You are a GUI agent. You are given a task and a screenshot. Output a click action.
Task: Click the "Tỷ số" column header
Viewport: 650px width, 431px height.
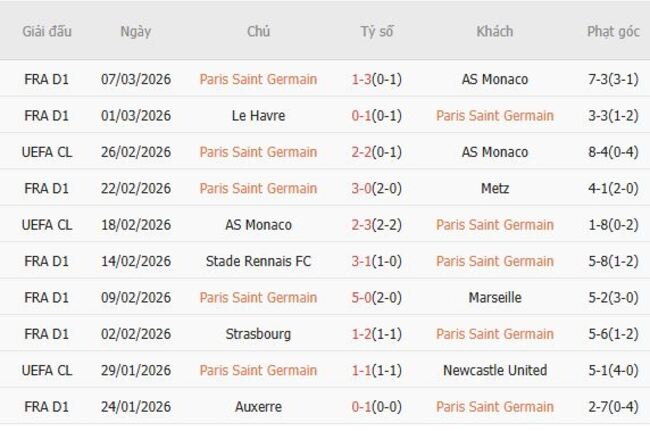pos(377,31)
